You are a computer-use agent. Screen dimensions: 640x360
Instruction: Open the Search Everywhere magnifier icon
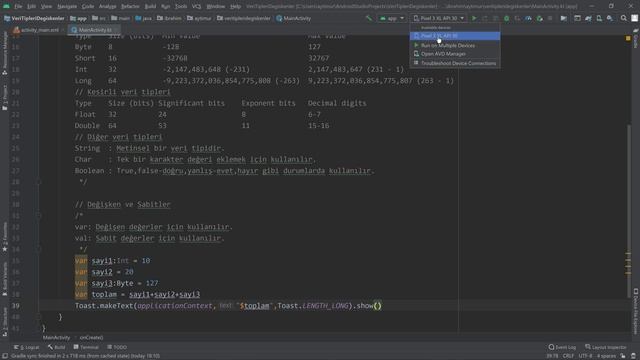click(x=624, y=18)
